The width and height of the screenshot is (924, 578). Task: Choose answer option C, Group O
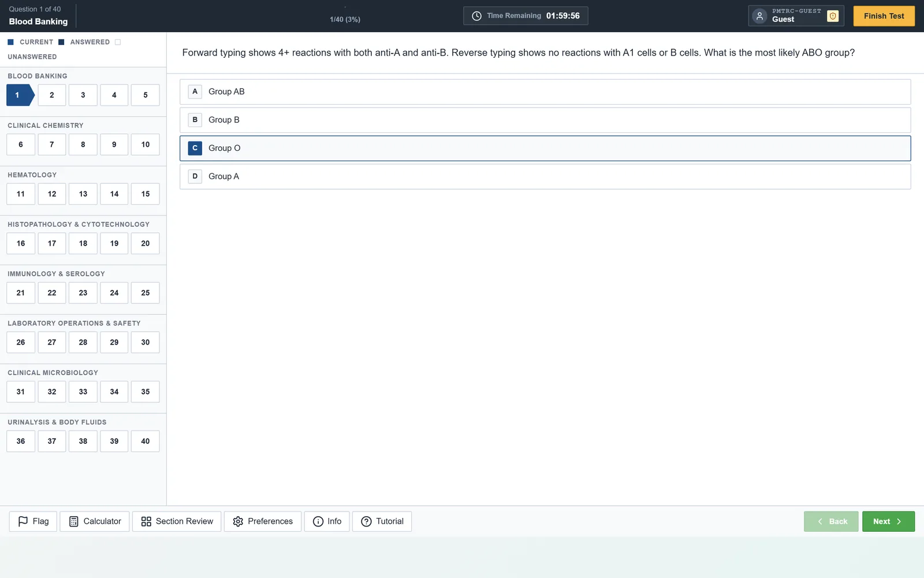coord(545,149)
